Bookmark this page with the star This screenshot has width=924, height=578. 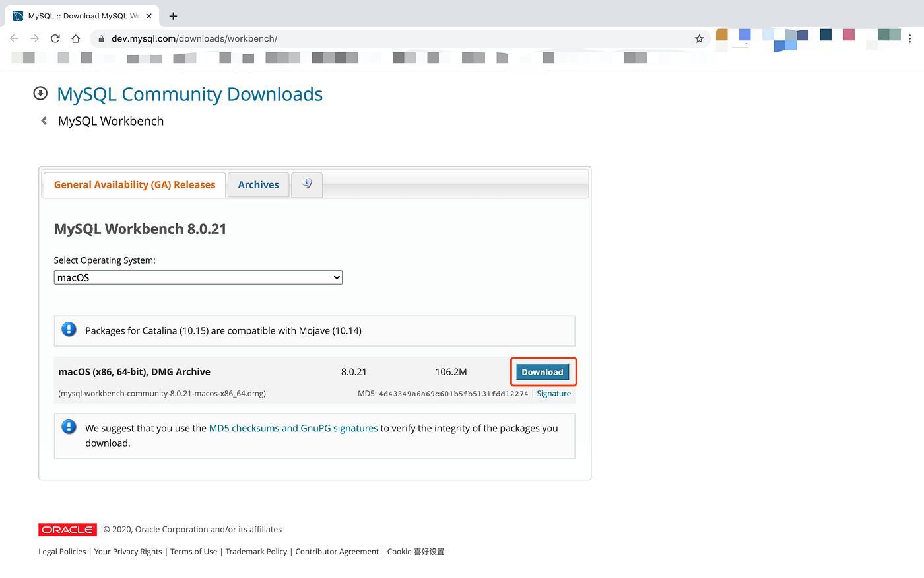(700, 38)
